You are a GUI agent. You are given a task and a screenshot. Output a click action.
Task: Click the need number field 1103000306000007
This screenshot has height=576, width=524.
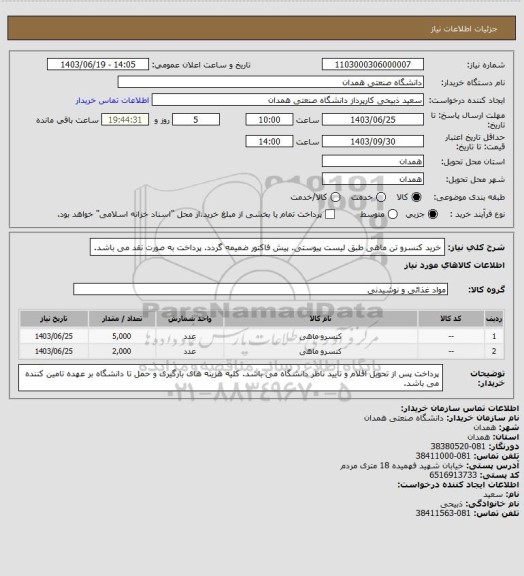[373, 64]
